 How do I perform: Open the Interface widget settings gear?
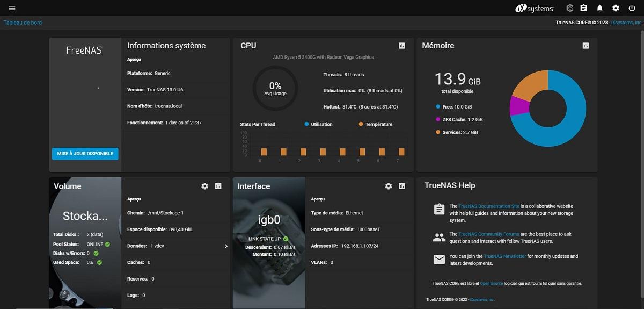point(389,186)
